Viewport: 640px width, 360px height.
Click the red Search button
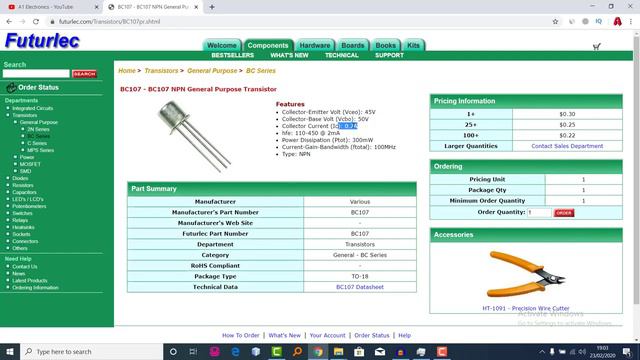84,74
